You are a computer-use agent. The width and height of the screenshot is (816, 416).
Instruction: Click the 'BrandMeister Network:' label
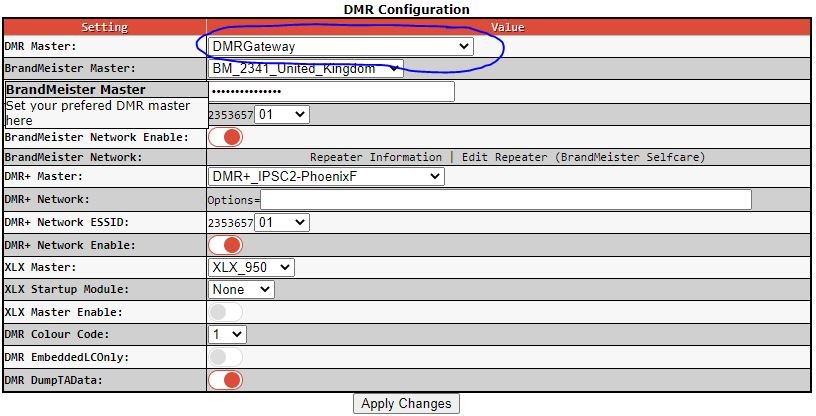click(x=73, y=157)
